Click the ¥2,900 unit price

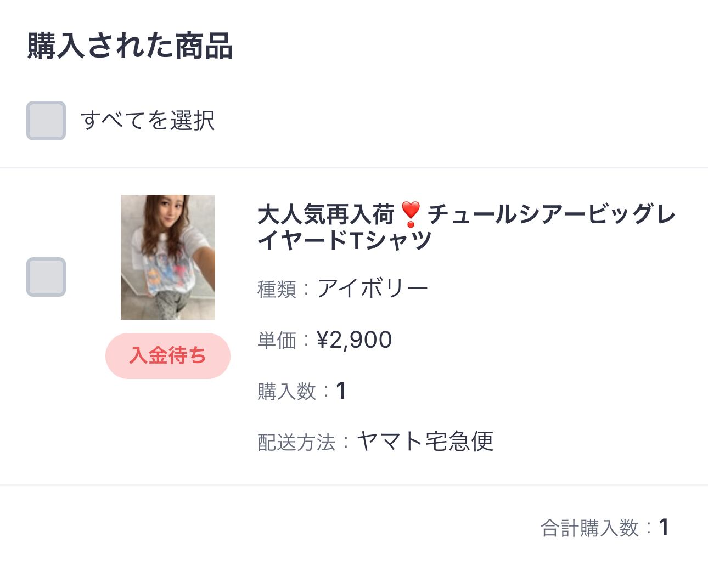coord(355,340)
